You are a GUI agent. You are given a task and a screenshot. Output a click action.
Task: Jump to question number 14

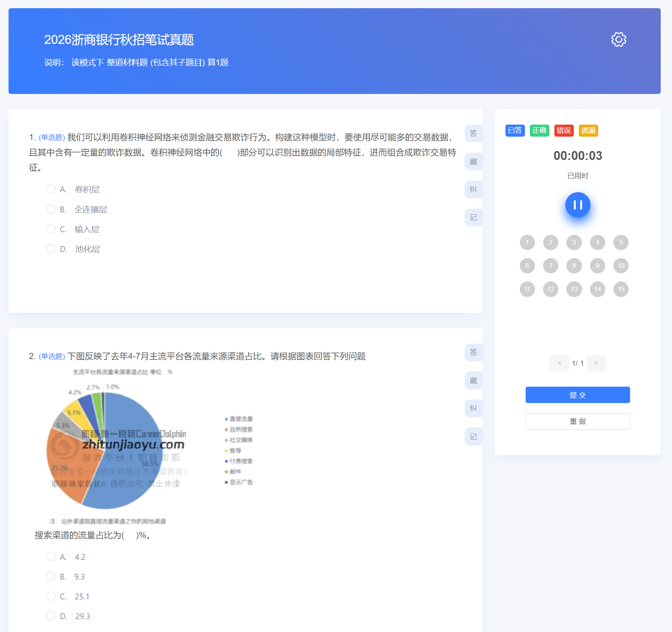coord(597,289)
